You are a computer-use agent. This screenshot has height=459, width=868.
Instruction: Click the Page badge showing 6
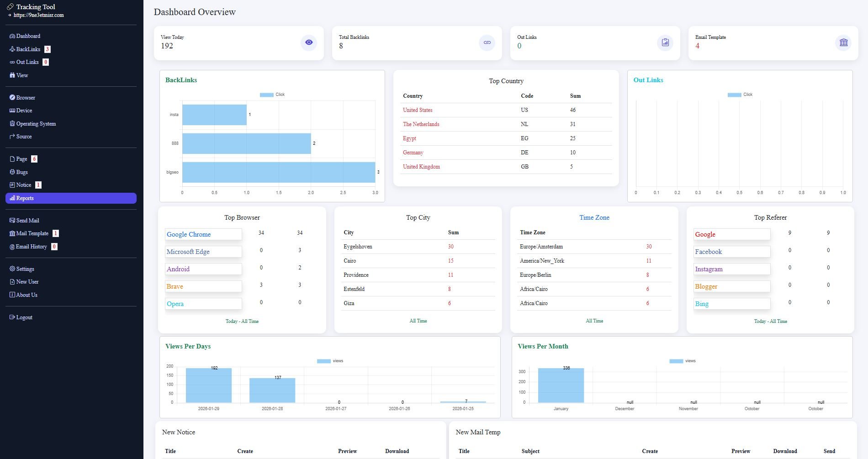[34, 159]
